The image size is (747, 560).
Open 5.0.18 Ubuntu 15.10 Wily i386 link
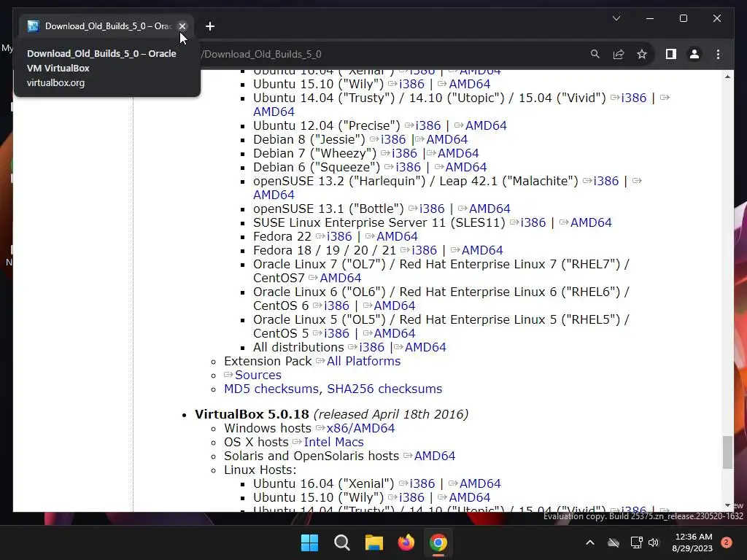coord(411,497)
